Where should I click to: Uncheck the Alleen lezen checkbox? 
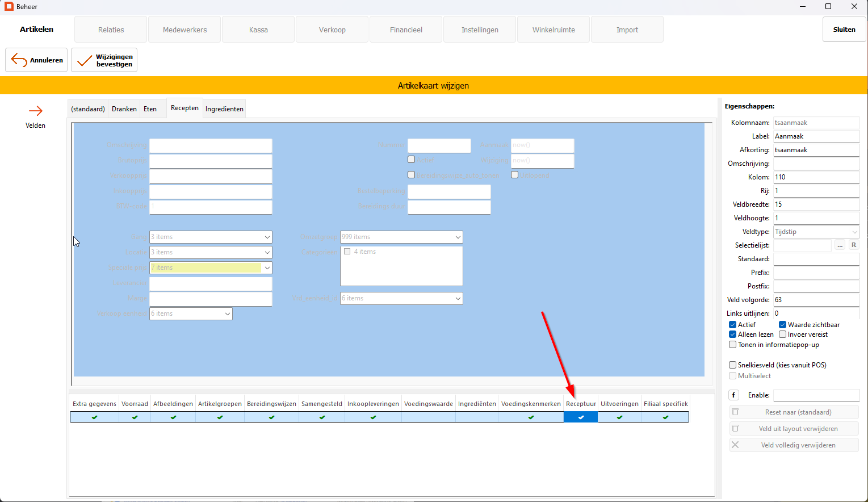(x=732, y=334)
